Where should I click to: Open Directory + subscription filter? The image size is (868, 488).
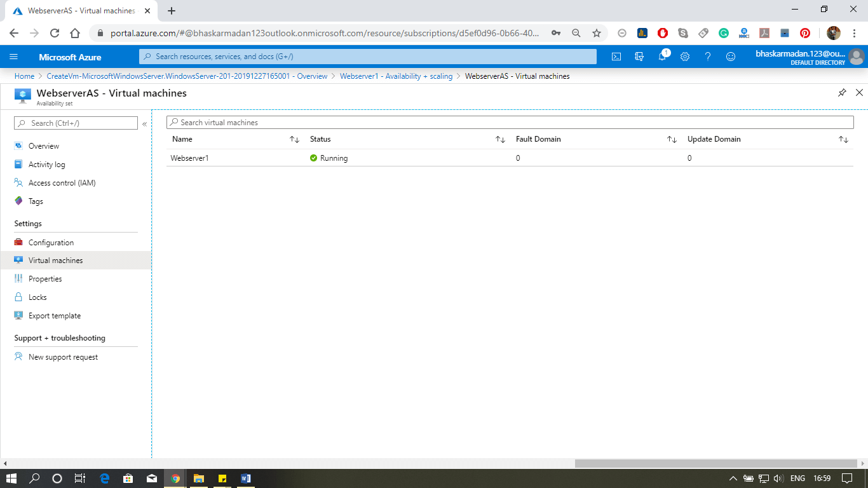click(x=639, y=57)
